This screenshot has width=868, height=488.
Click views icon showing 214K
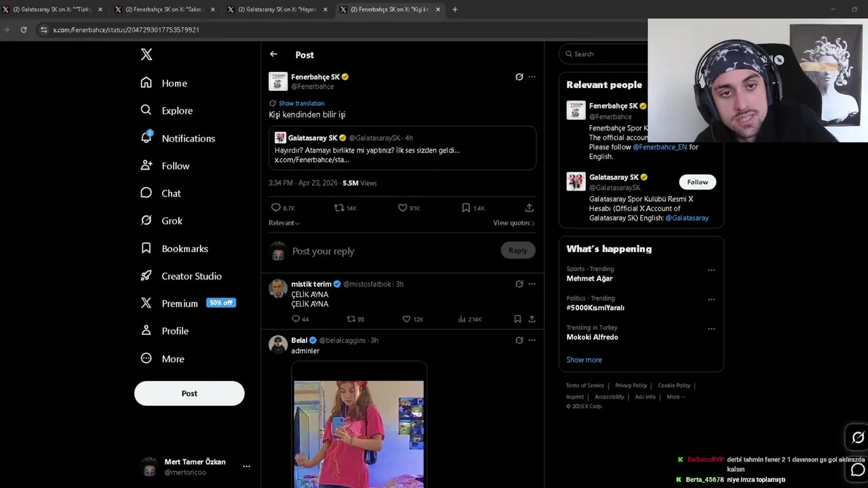(462, 319)
